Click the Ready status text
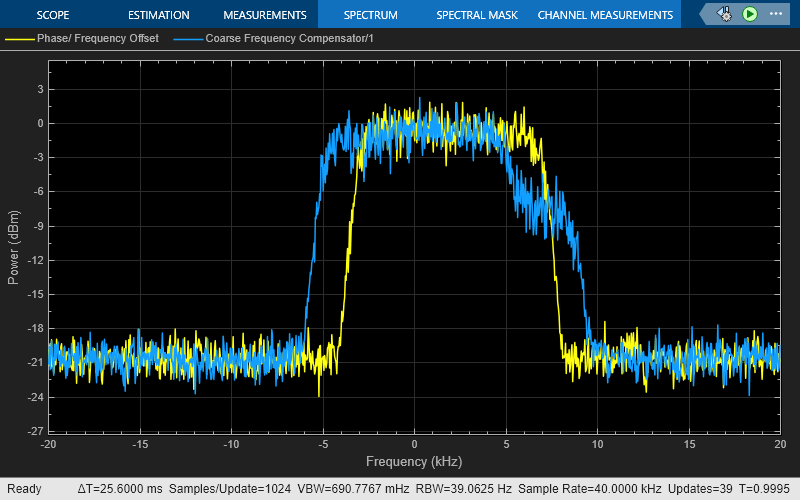The image size is (800, 500). coord(24,489)
